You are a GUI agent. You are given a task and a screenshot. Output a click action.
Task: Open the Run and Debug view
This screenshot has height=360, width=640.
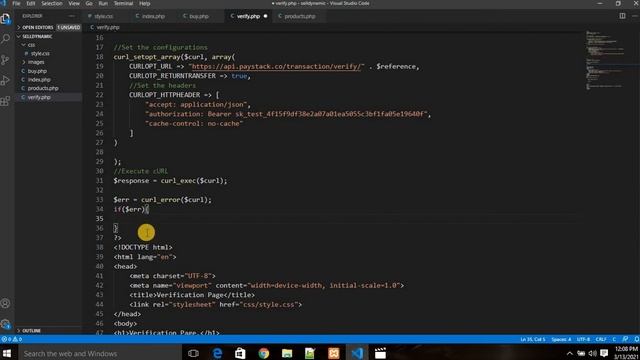[x=5, y=80]
